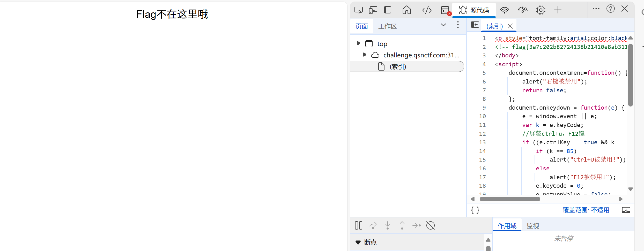644x251 pixels.
Task: Click document.onkeydown code line
Action: [567, 108]
